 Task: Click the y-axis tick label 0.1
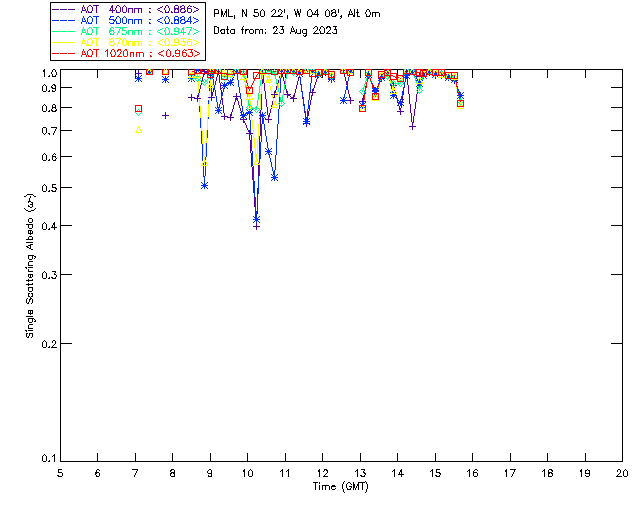click(x=49, y=459)
